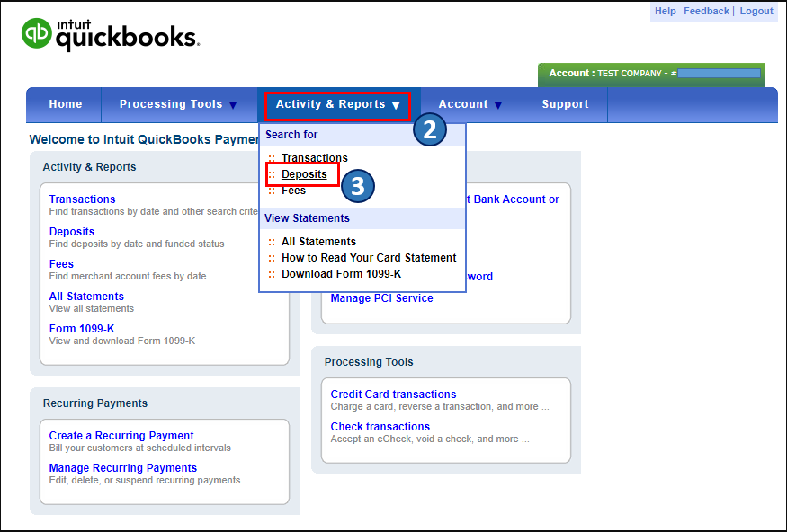787x532 pixels.
Task: Click Manage Recurring Payments
Action: [123, 468]
